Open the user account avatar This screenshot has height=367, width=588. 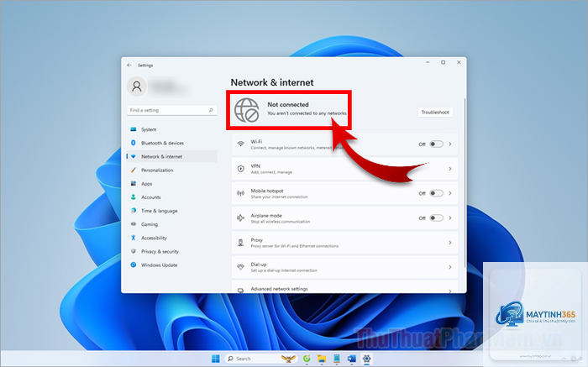click(x=136, y=87)
